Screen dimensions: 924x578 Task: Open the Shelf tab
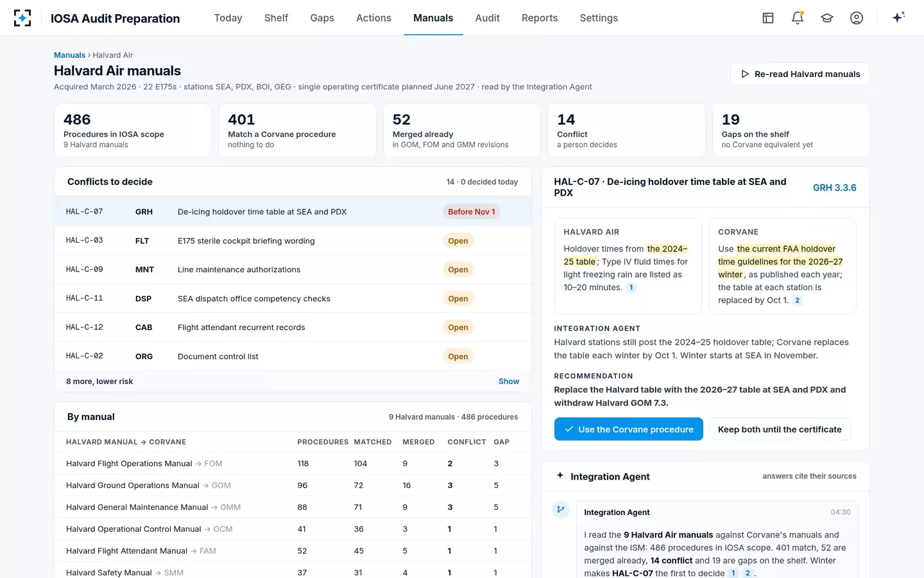(x=276, y=18)
